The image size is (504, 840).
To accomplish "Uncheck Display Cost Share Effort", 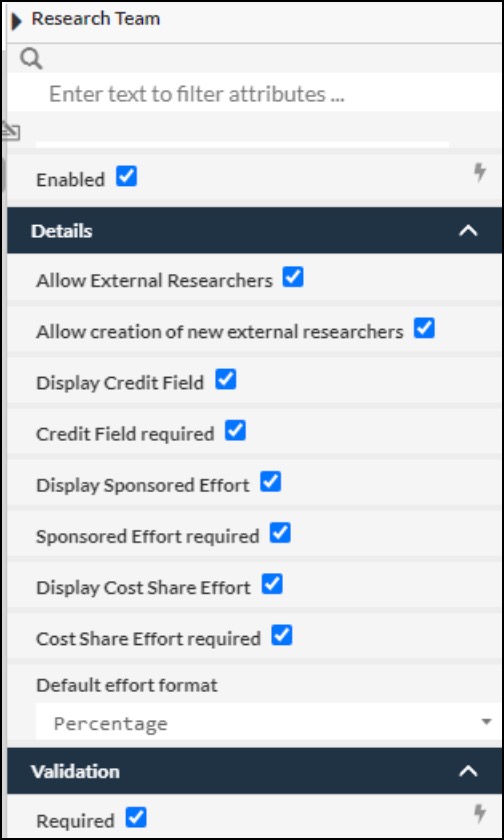I will pos(272,584).
